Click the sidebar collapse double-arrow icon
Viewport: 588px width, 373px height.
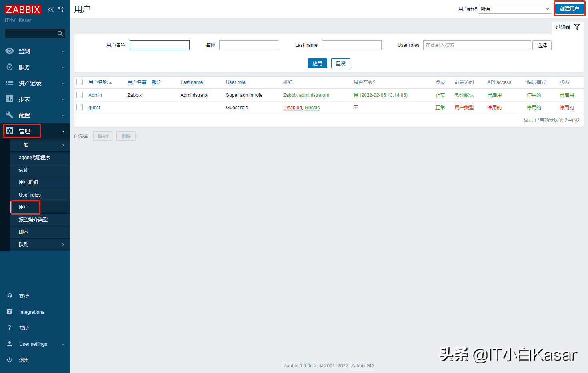(x=50, y=10)
